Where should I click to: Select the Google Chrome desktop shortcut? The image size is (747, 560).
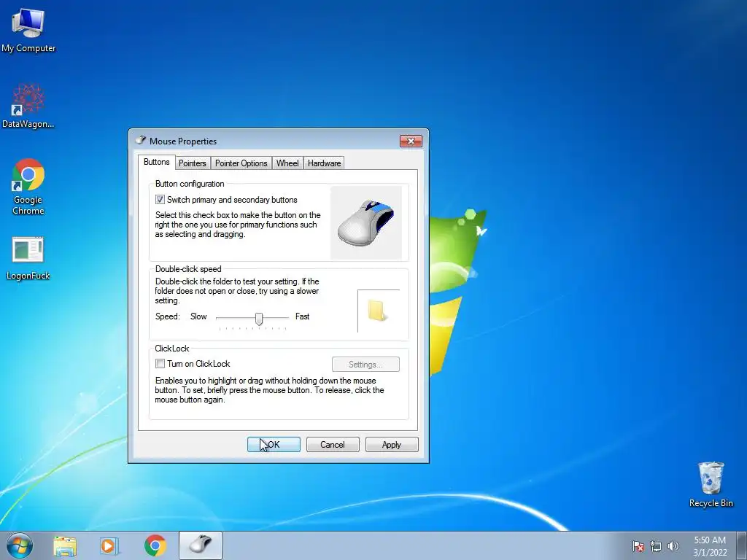(28, 187)
